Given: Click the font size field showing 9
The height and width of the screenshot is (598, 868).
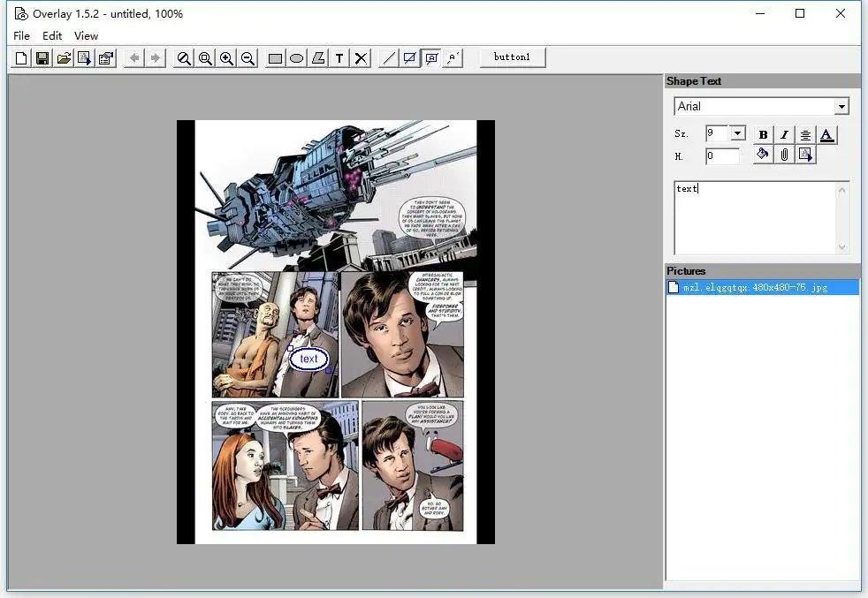Looking at the screenshot, I should pyautogui.click(x=718, y=133).
